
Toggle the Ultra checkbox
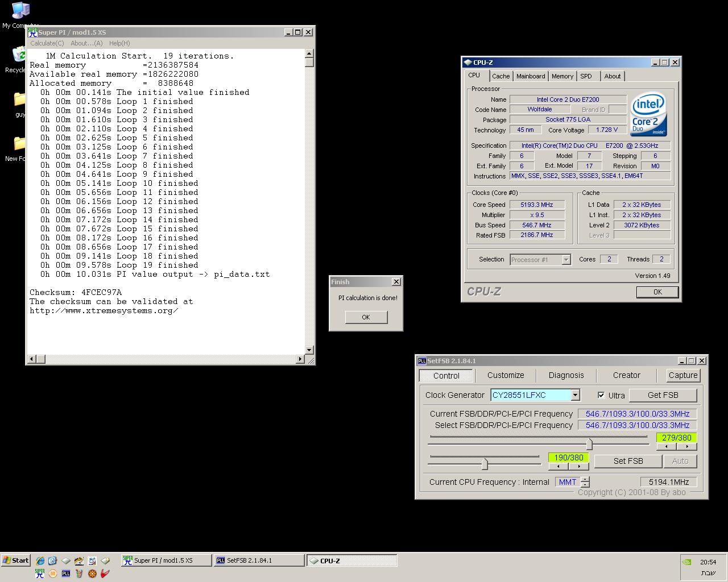(x=601, y=395)
